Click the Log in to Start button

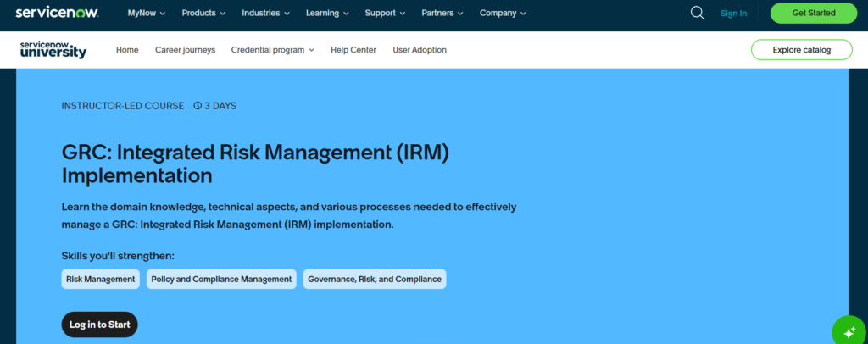pos(100,325)
